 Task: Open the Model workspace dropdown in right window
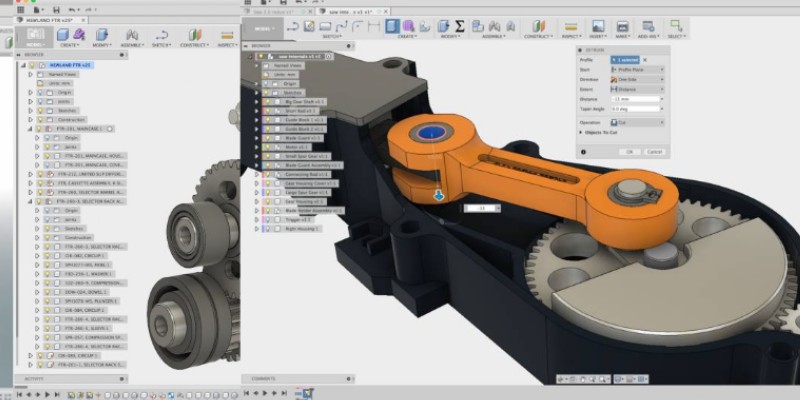click(262, 29)
